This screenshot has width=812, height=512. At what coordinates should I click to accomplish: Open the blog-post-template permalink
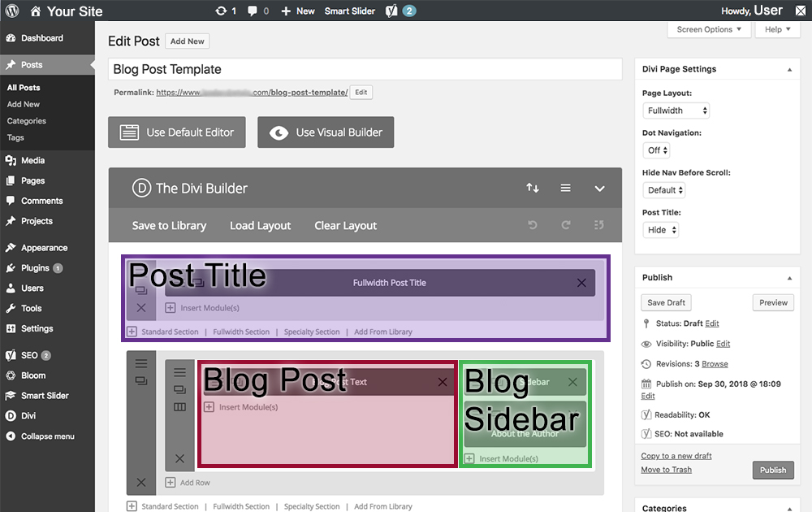click(252, 93)
